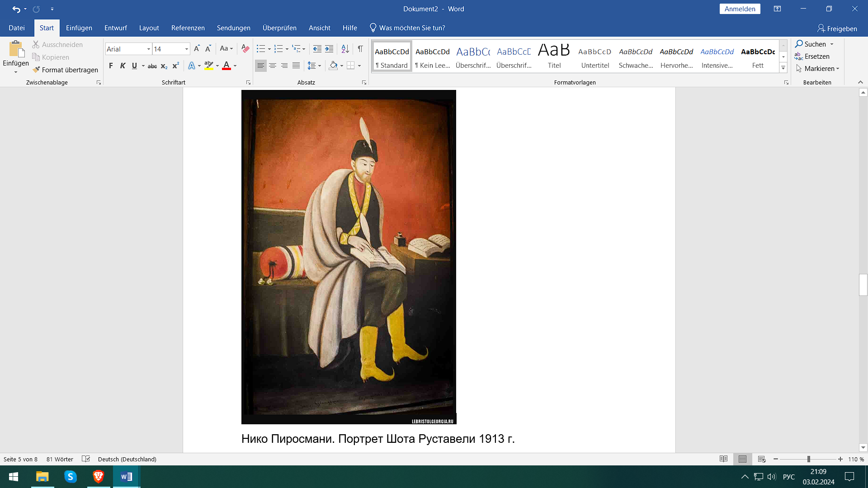Clear all formatting with eraser icon

point(245,49)
